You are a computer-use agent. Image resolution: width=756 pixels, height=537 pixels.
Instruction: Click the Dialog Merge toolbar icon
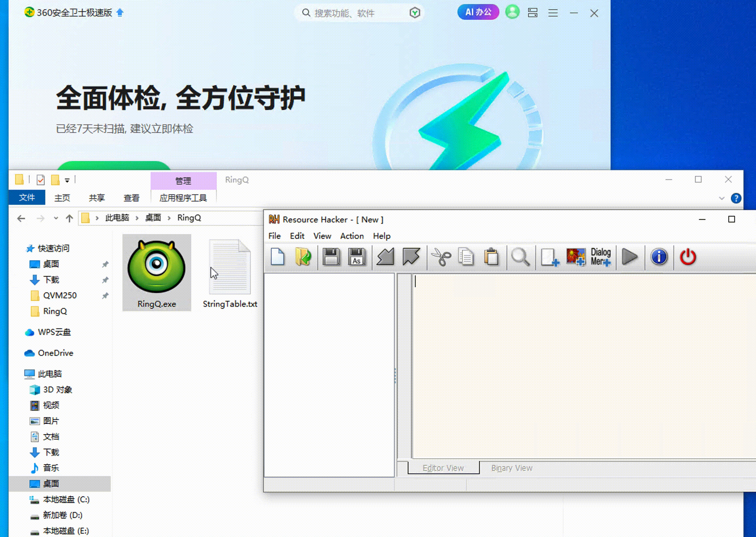click(601, 257)
